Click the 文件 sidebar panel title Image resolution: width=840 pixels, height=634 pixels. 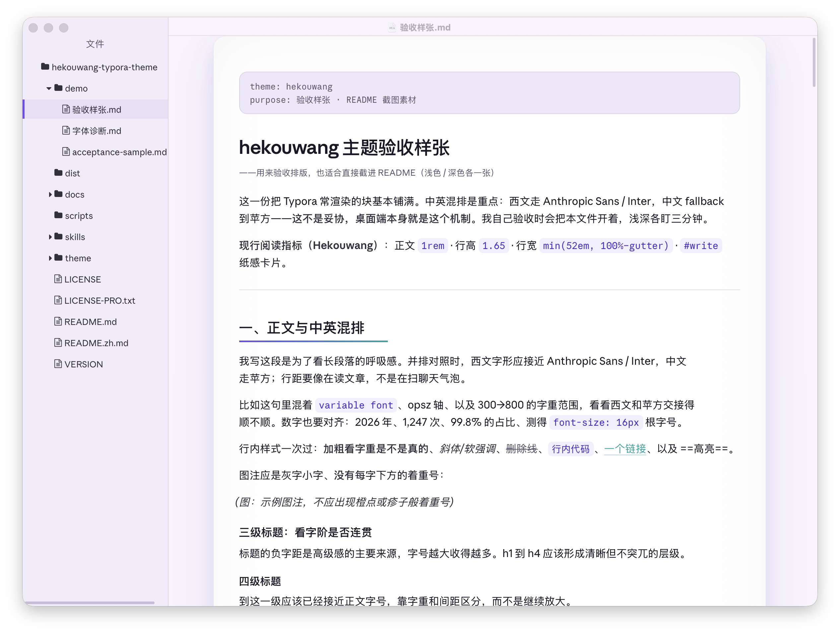click(95, 44)
